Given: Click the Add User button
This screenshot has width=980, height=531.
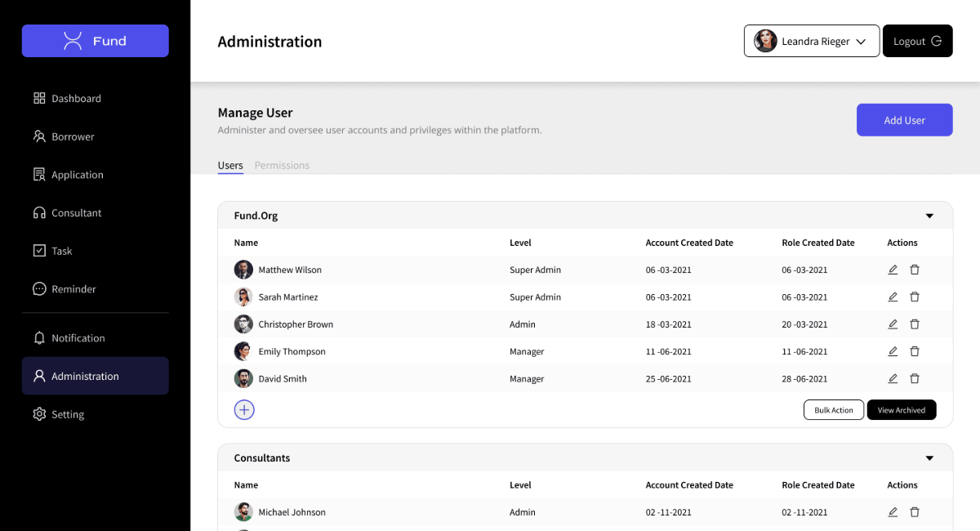Looking at the screenshot, I should click(x=905, y=120).
